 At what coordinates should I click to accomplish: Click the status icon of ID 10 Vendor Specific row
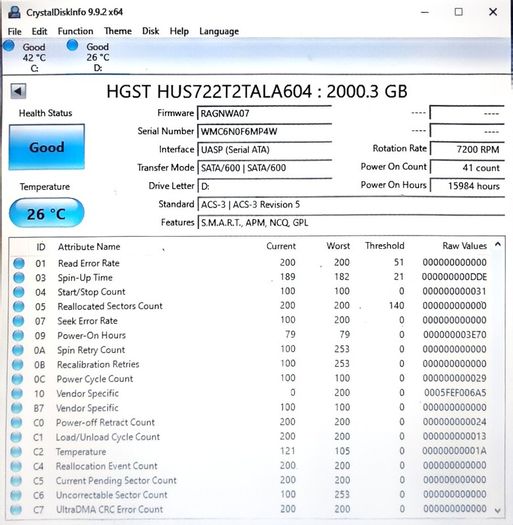pyautogui.click(x=17, y=393)
